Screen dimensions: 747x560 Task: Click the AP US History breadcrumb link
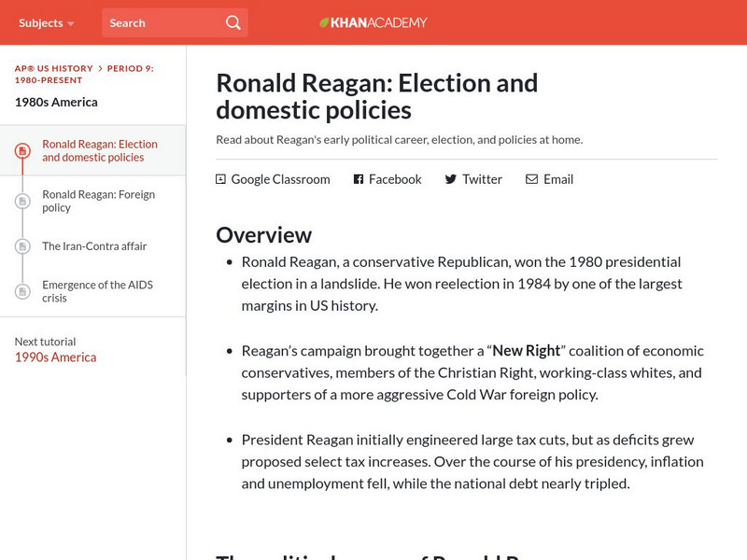tap(53, 69)
